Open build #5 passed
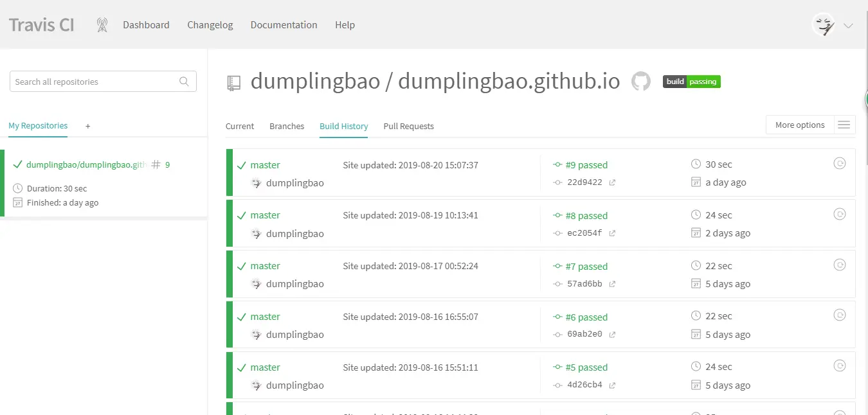 586,367
